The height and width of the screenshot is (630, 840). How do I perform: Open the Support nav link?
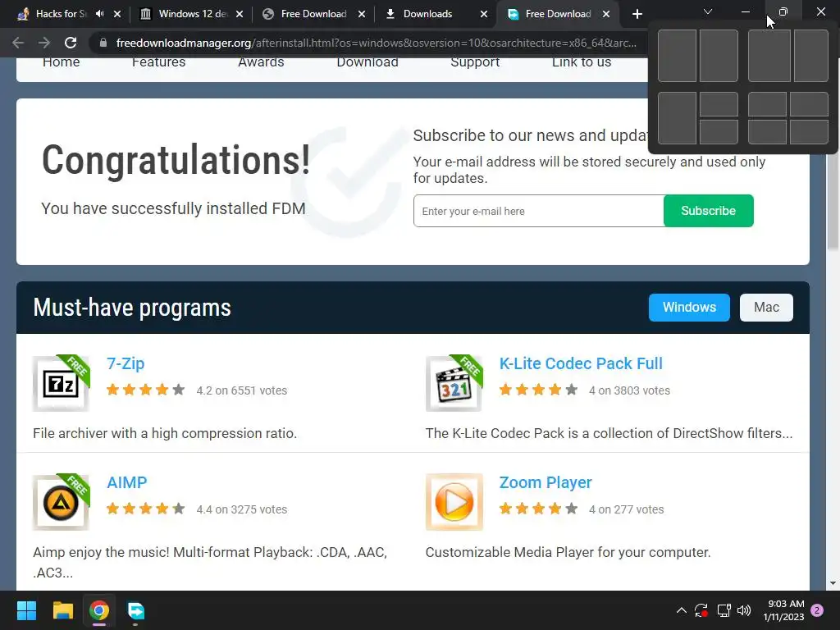coord(475,62)
